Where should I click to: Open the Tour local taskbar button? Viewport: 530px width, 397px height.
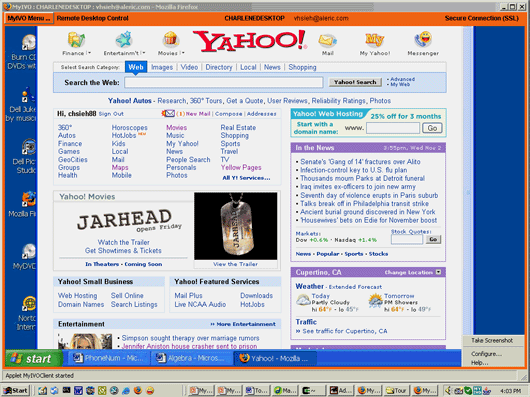397,391
